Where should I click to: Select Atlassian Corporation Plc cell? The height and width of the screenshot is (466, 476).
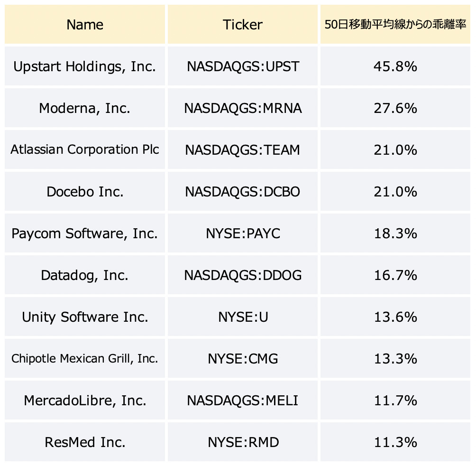[x=85, y=149]
